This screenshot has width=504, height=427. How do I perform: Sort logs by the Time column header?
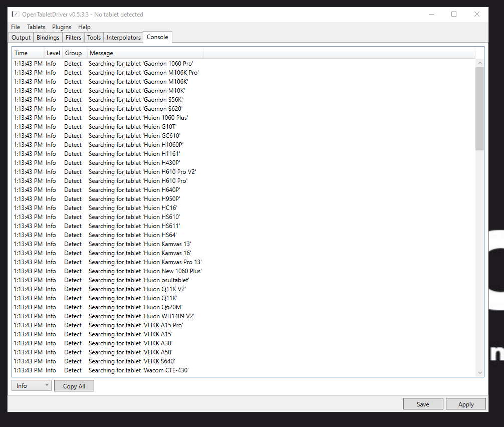pyautogui.click(x=21, y=53)
